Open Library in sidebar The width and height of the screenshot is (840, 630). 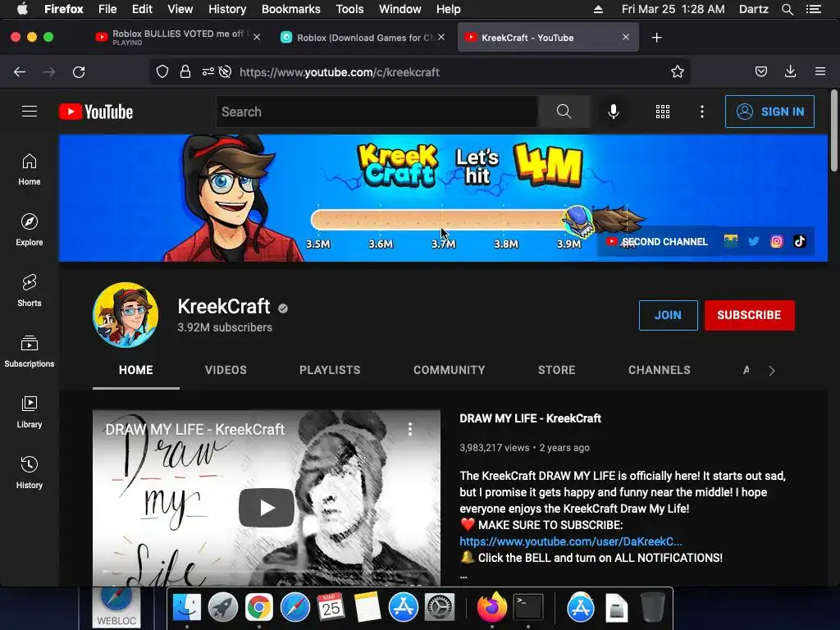tap(30, 412)
